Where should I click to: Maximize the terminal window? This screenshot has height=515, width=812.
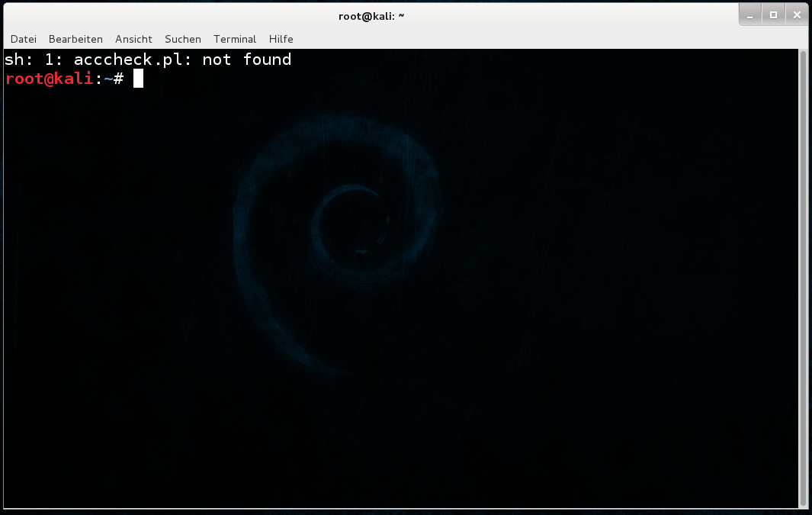pos(773,15)
